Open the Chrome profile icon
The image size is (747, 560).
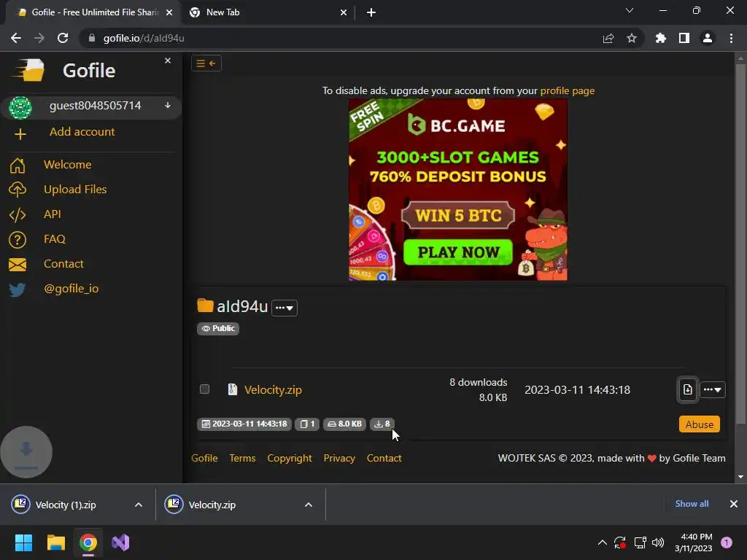[x=708, y=38]
